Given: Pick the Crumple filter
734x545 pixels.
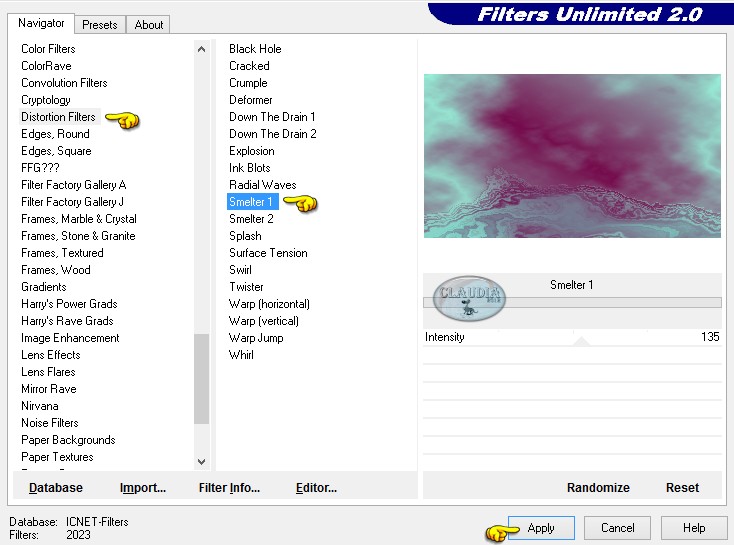Looking at the screenshot, I should (x=248, y=83).
